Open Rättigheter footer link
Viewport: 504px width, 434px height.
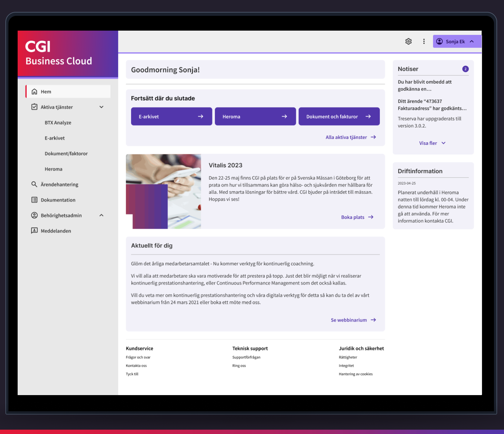point(348,357)
